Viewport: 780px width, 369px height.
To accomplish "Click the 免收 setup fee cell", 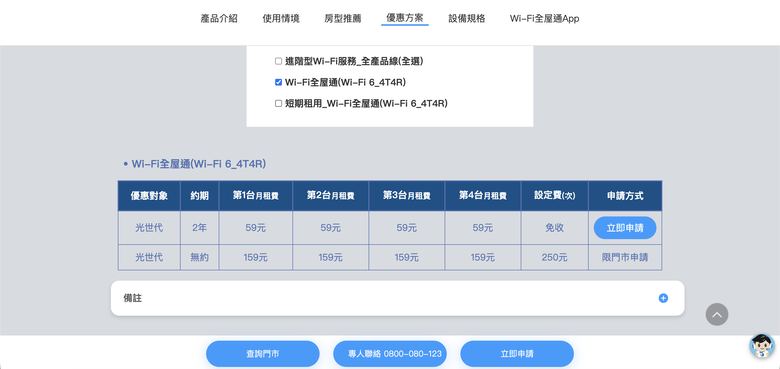I will pyautogui.click(x=555, y=228).
